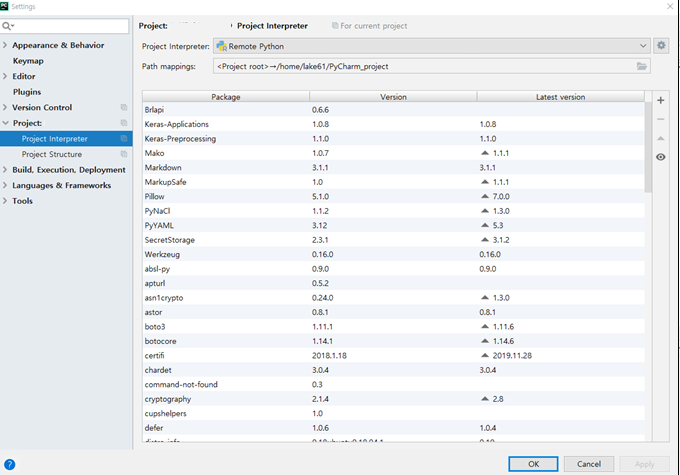Expand Languages & Frameworks section

coord(5,185)
